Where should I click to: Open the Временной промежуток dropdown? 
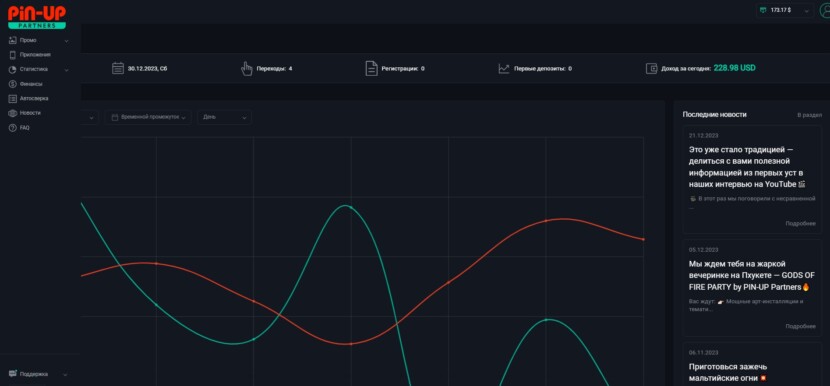148,117
